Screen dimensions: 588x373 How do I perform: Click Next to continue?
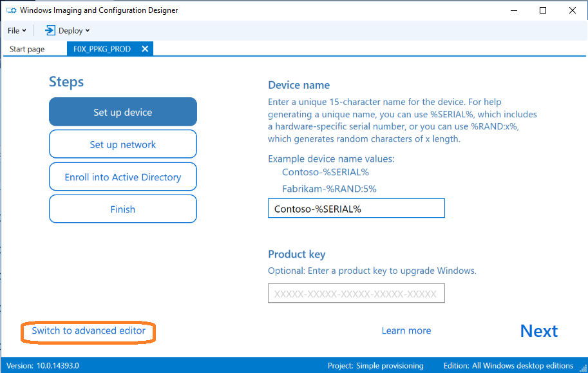pos(539,331)
